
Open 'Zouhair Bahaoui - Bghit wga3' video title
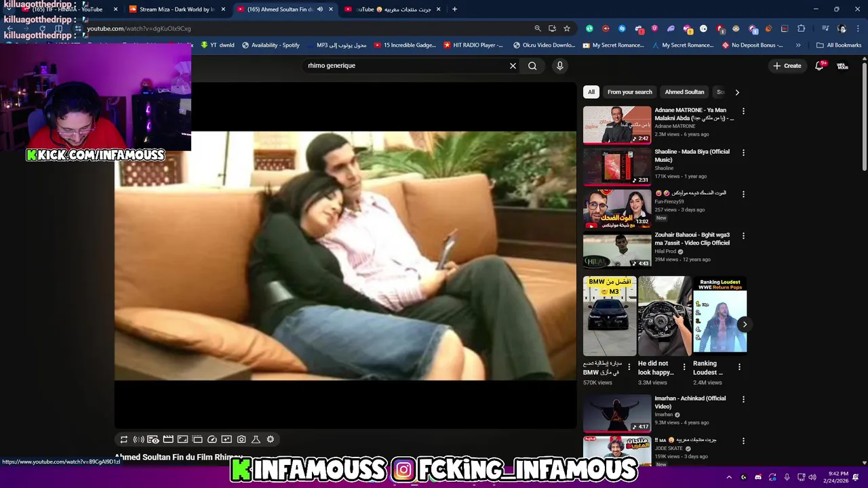(x=692, y=239)
